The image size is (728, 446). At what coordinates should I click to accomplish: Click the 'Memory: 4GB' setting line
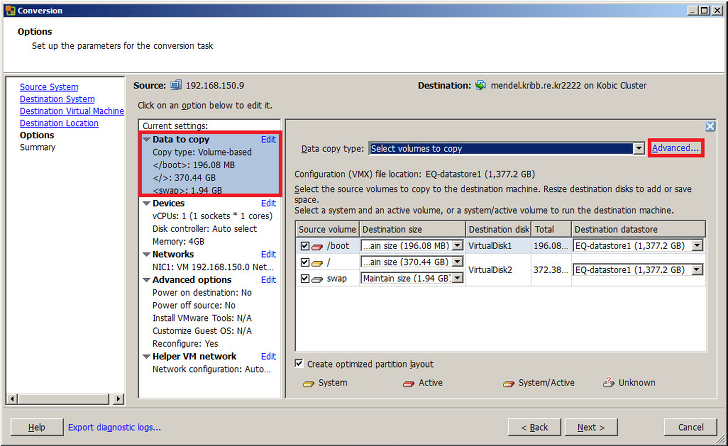[x=178, y=241]
